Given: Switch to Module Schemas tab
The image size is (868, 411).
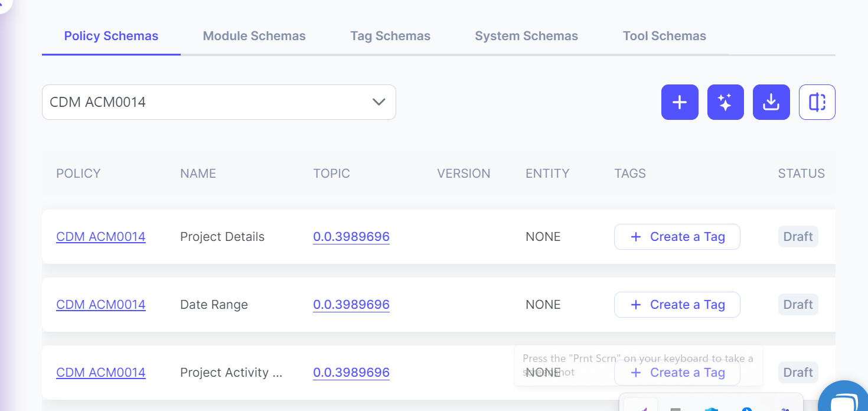Looking at the screenshot, I should pyautogui.click(x=254, y=36).
